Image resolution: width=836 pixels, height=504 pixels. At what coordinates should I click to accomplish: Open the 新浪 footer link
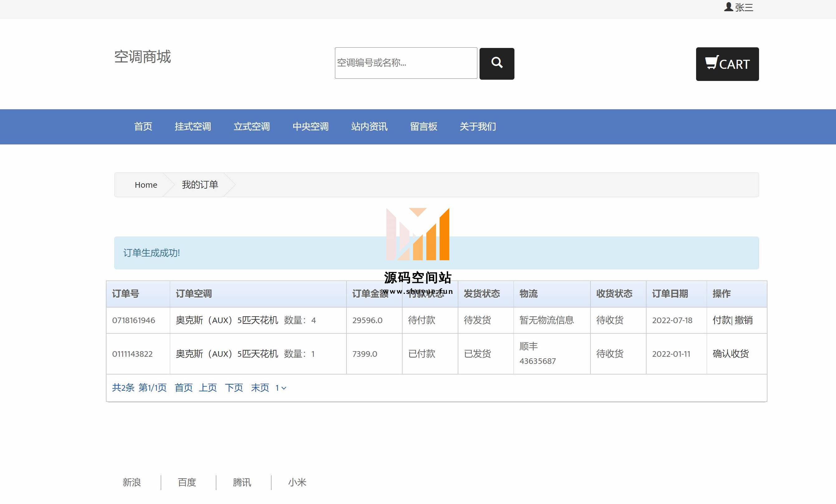coord(131,482)
